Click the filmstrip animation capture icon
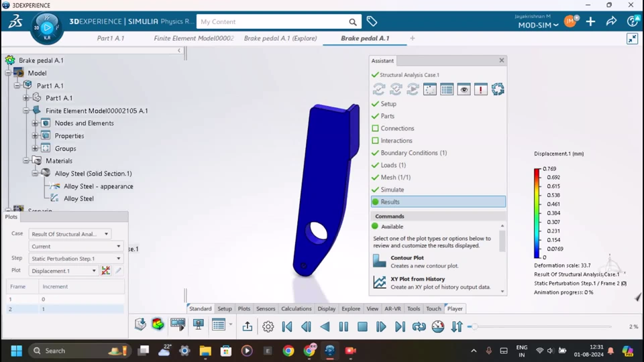644x362 pixels. click(178, 324)
